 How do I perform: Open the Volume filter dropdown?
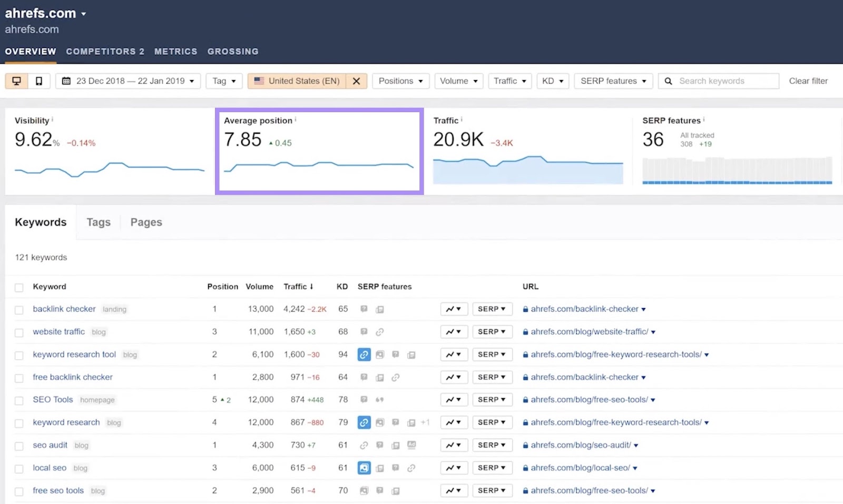(x=458, y=81)
